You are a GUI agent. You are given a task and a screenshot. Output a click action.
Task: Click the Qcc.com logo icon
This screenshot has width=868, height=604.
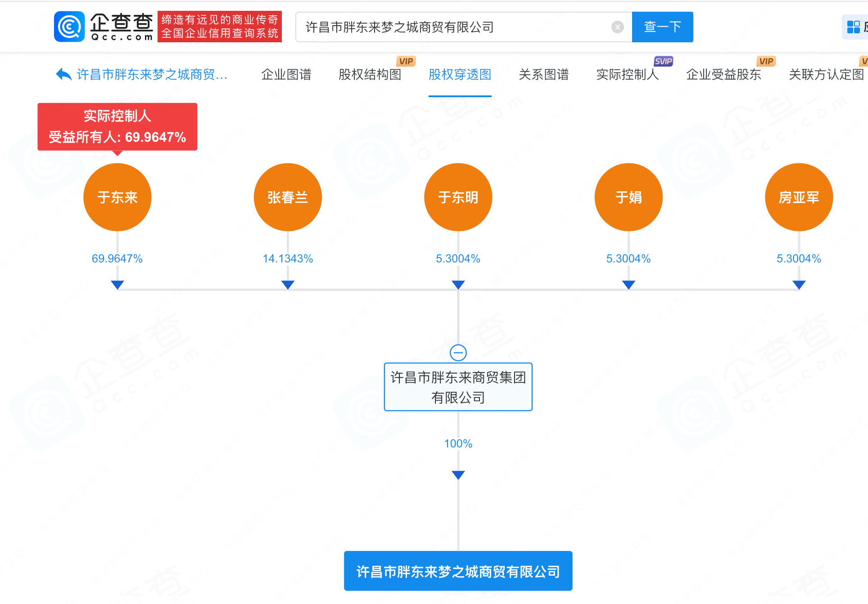(x=69, y=27)
